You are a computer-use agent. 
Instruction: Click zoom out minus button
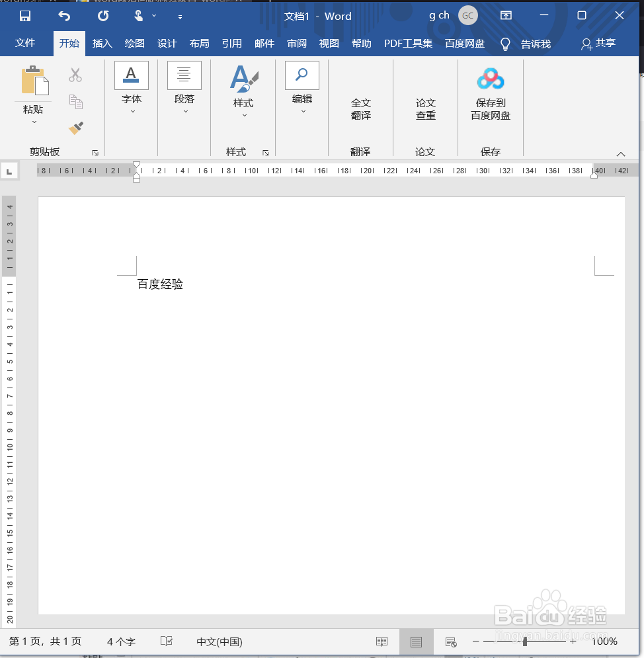(x=476, y=641)
